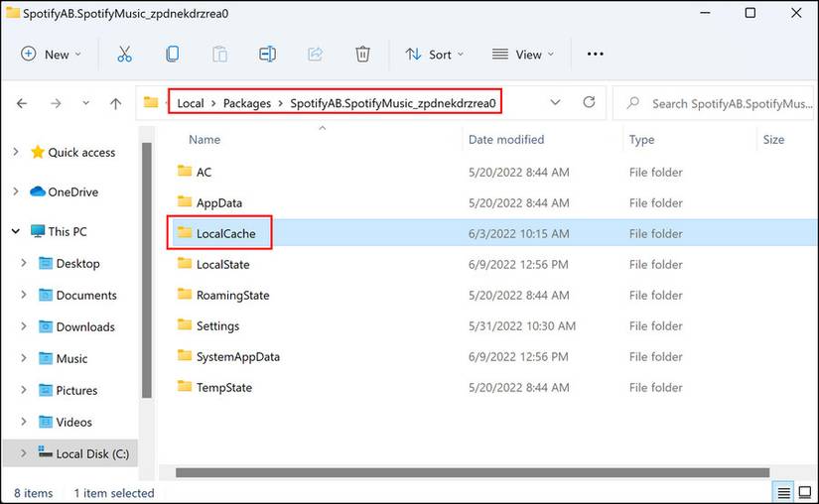Collapse This PC tree node

[16, 231]
